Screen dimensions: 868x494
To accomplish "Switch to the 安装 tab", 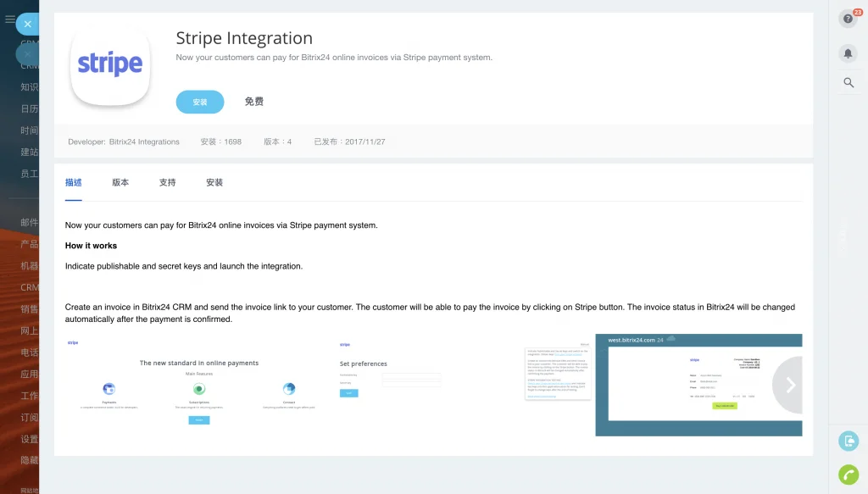I will (214, 182).
